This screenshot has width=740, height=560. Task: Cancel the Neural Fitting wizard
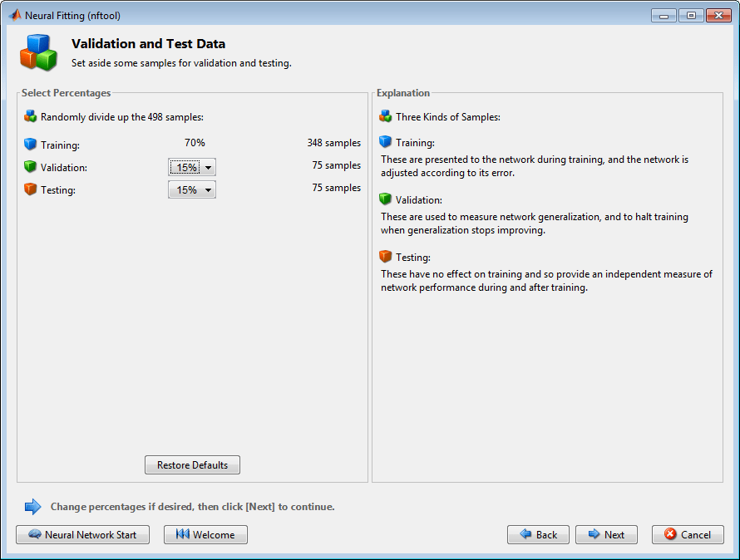click(688, 535)
